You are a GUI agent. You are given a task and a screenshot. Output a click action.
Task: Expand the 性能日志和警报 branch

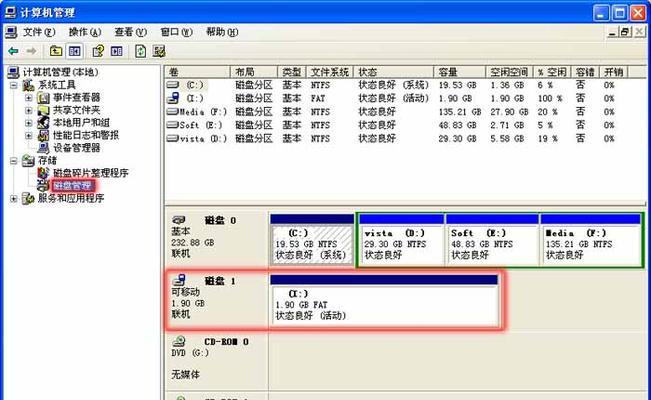click(x=29, y=135)
